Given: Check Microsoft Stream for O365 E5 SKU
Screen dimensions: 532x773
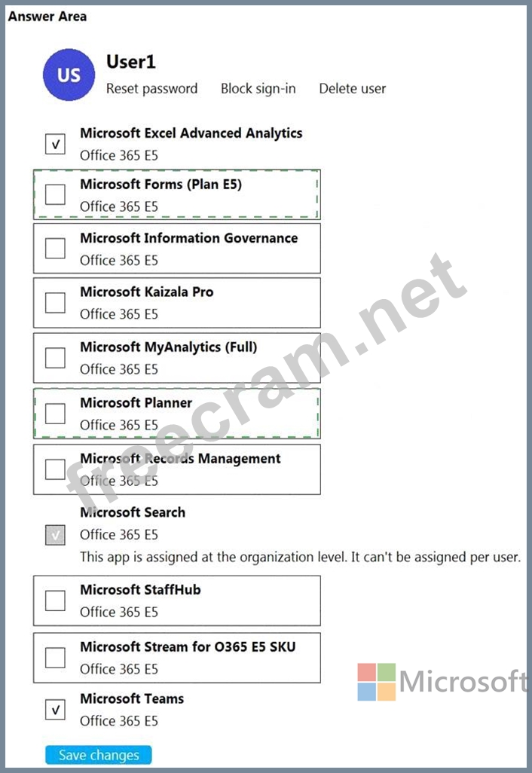Looking at the screenshot, I should click(55, 658).
